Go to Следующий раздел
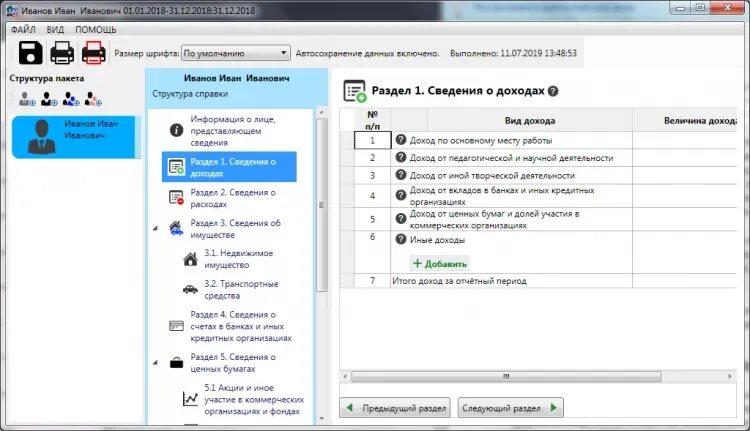Viewport: 750px width, 431px height. point(510,408)
